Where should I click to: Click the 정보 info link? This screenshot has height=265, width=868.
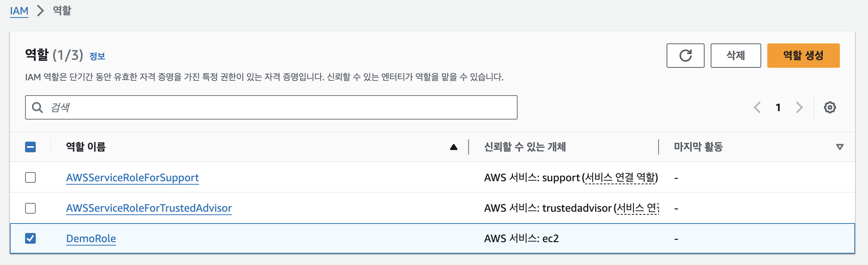[97, 56]
